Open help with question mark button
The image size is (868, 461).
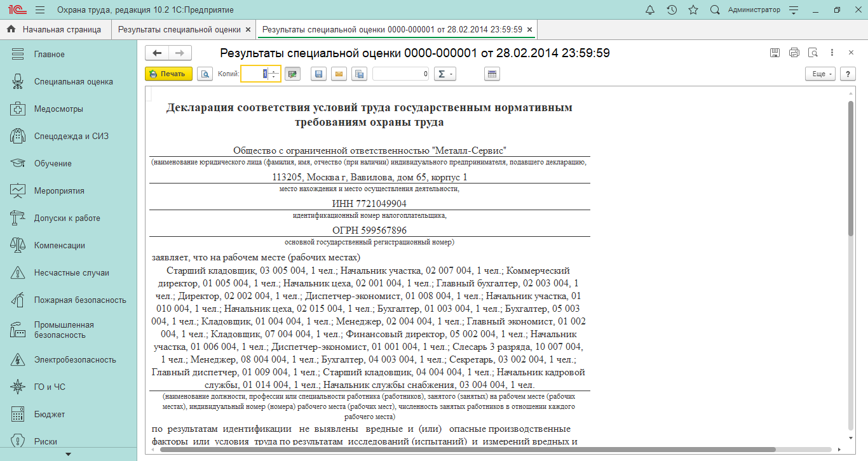[x=848, y=74]
